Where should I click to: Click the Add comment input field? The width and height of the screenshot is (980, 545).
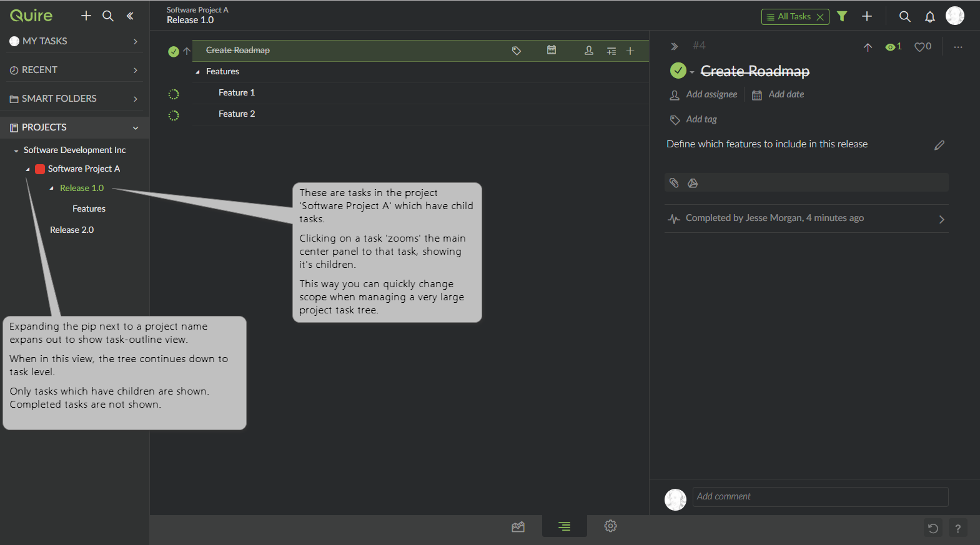coord(820,496)
